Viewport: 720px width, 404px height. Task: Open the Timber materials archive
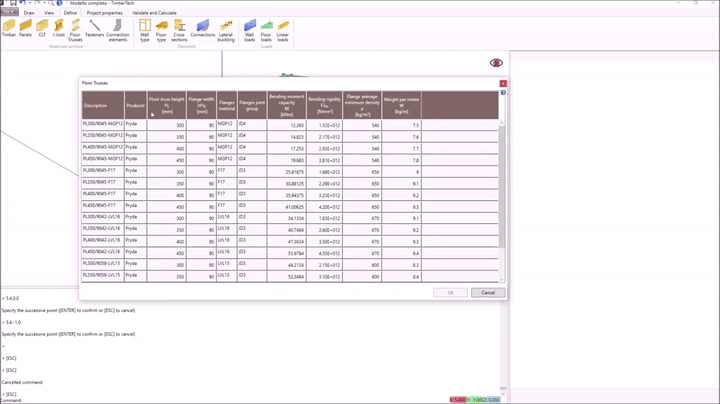[x=9, y=27]
